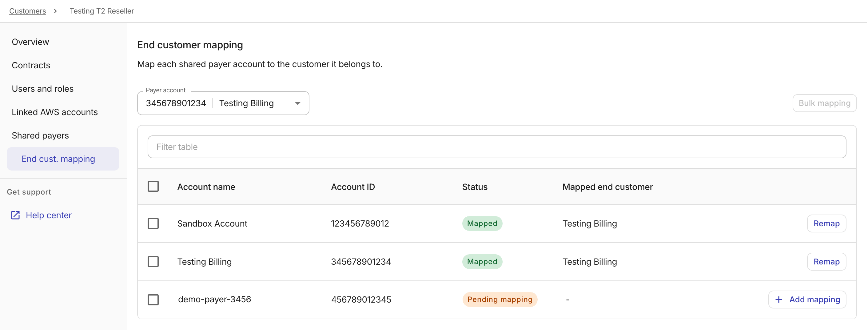Click account ID 456789012345
868x330 pixels.
pos(361,299)
